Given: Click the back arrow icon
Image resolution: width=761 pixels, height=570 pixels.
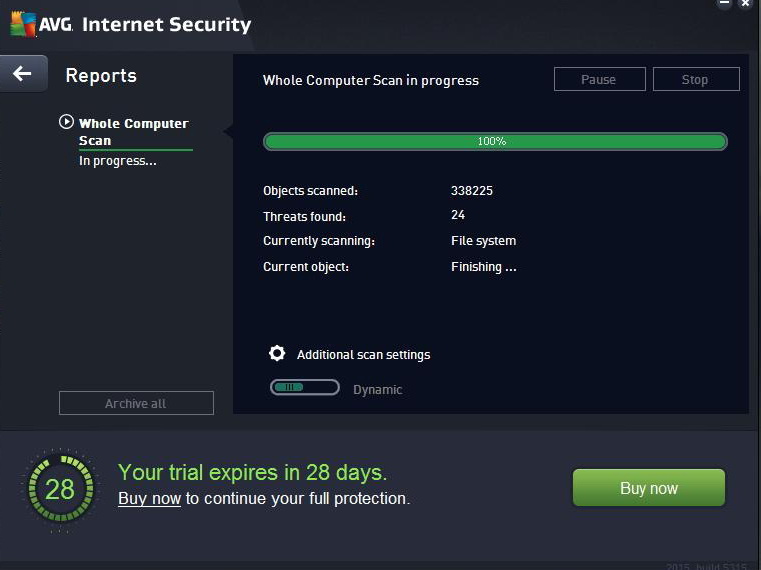Looking at the screenshot, I should coord(22,74).
